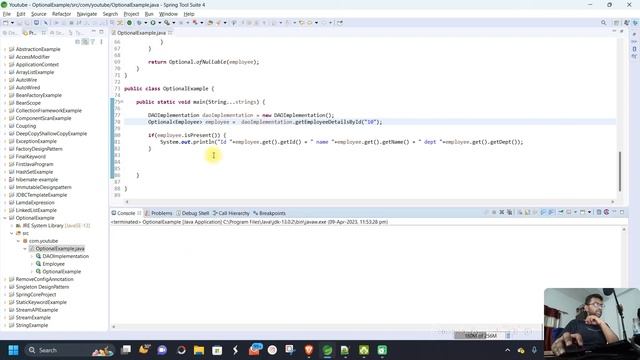The height and width of the screenshot is (360, 640).
Task: Collapse All in Package Explorer toolbar
Action: (78, 42)
